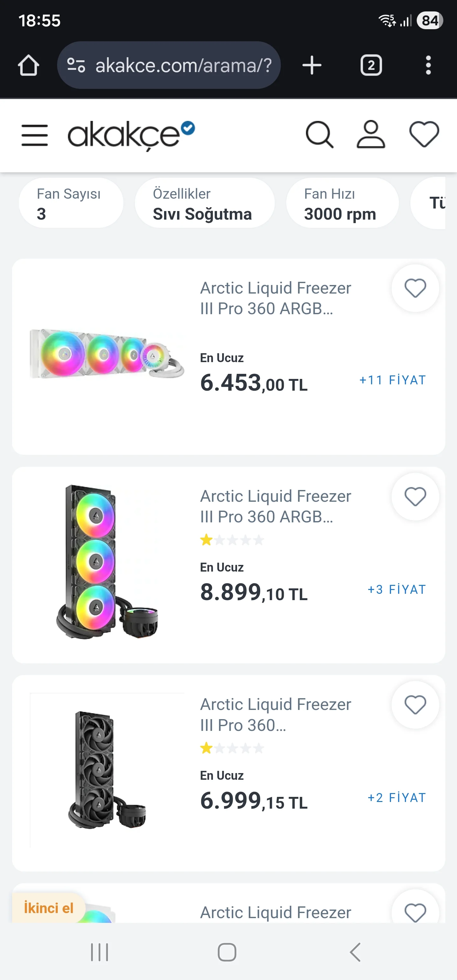Screen dimensions: 457x980
Task: Tap the akakçe logo
Action: (130, 135)
